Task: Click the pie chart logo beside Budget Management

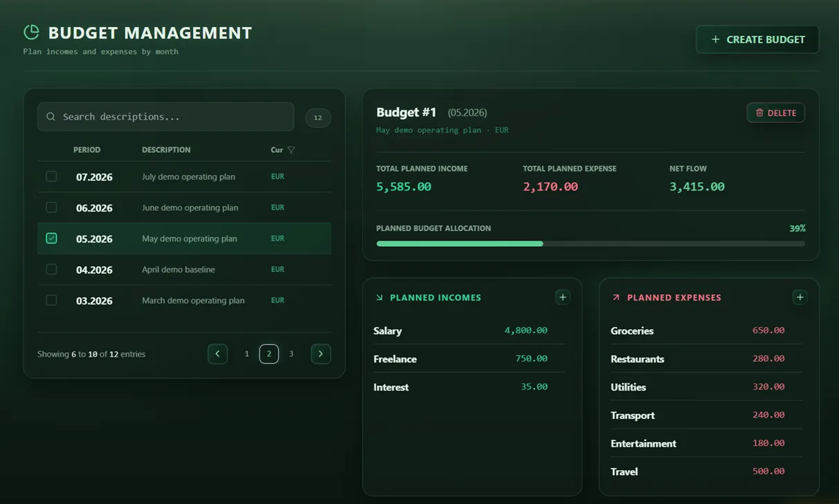Action: click(x=31, y=32)
